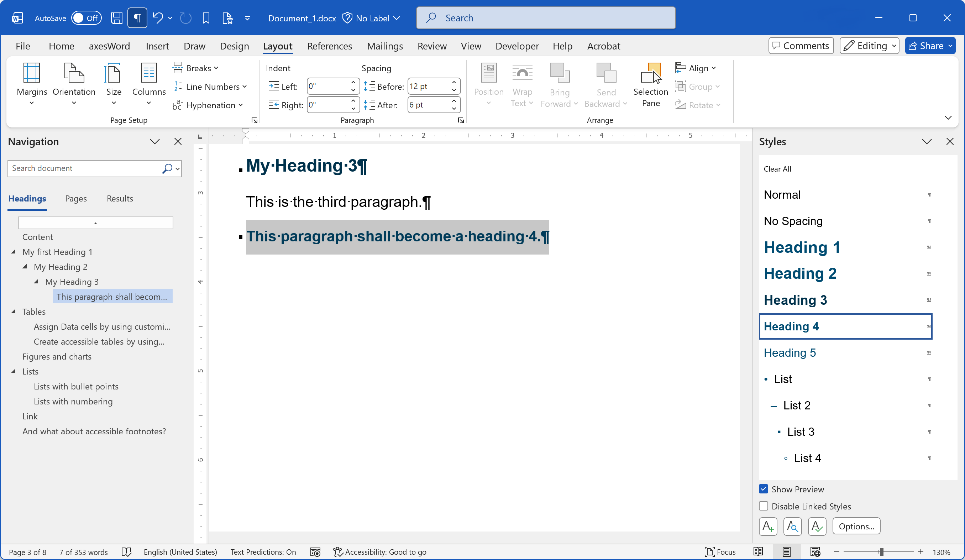Open the Paragraph dialog launcher

point(461,120)
